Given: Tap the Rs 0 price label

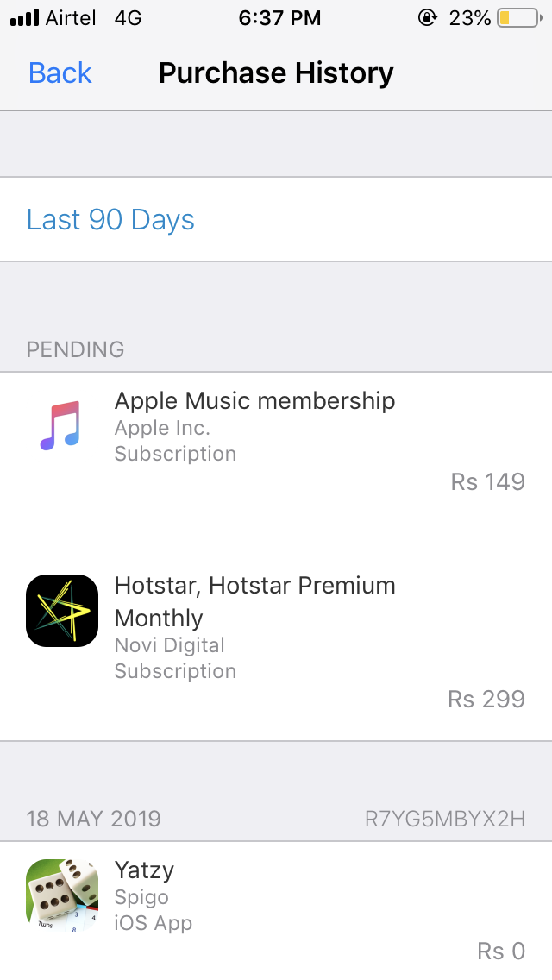Looking at the screenshot, I should (501, 952).
